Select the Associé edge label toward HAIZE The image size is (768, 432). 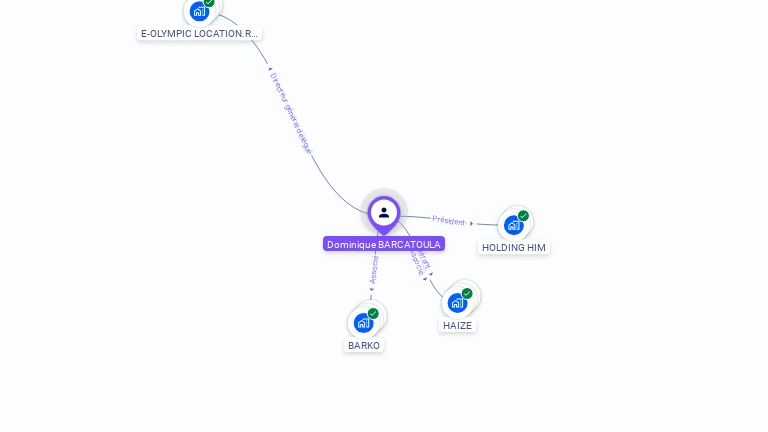(x=417, y=264)
